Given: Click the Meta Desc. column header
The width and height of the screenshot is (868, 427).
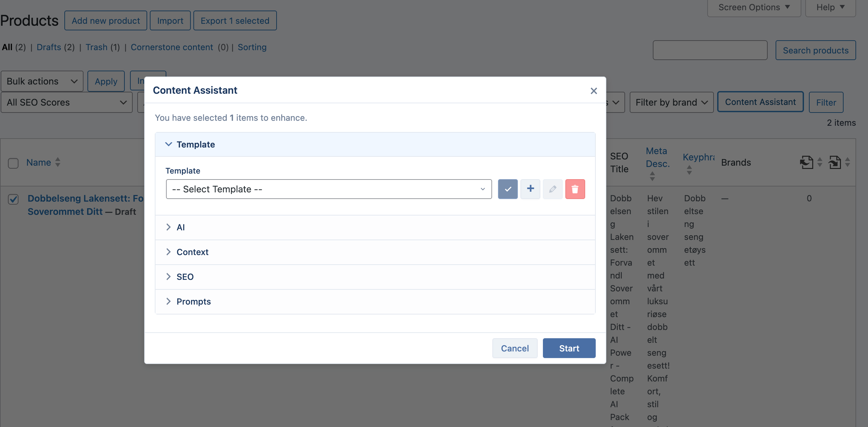Looking at the screenshot, I should (657, 157).
